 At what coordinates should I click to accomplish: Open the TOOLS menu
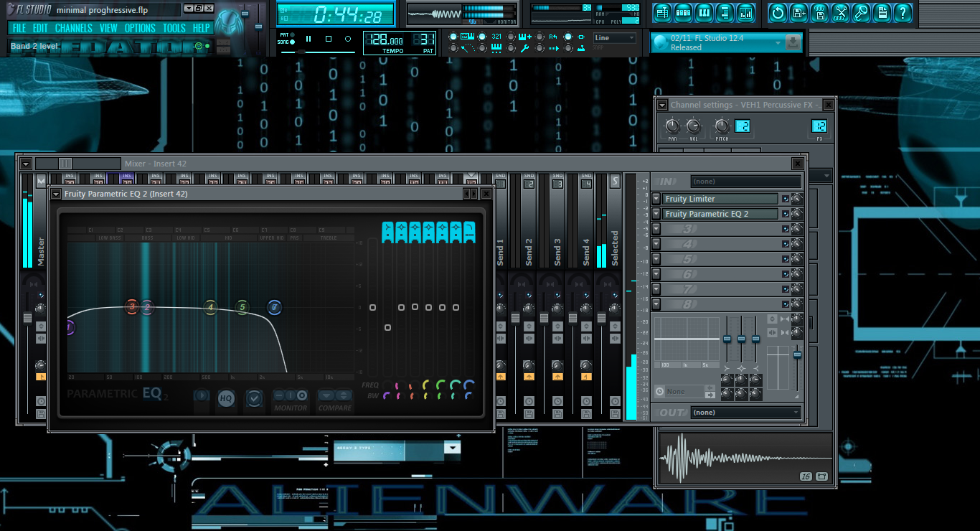pyautogui.click(x=174, y=29)
